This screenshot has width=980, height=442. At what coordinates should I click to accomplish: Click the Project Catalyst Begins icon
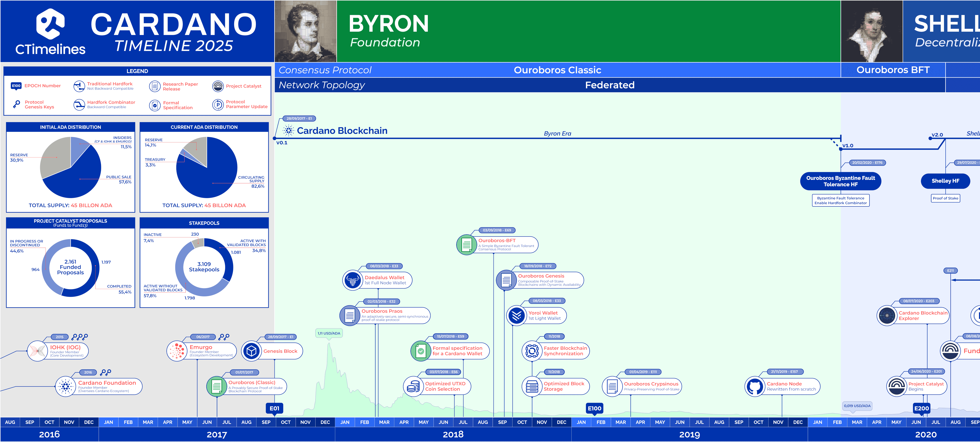click(x=896, y=387)
